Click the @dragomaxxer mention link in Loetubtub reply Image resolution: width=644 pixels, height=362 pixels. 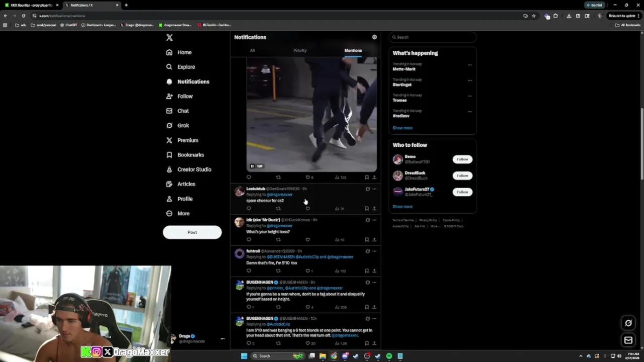[x=279, y=195]
